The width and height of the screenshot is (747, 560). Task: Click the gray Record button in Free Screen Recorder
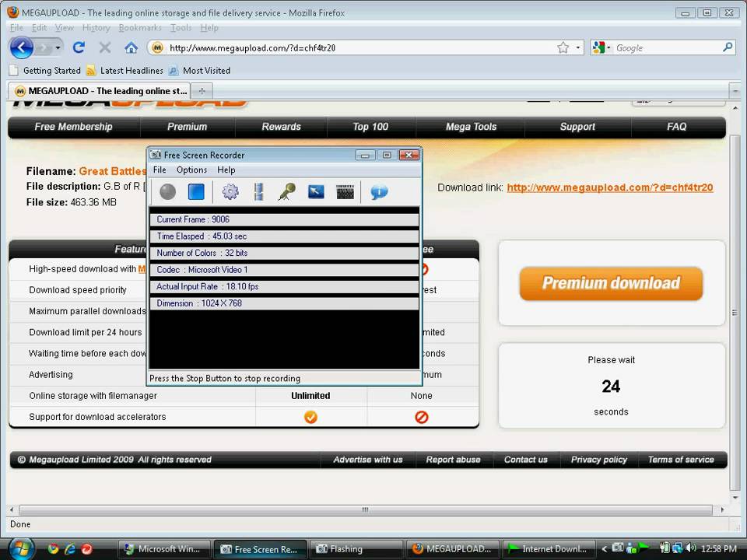click(168, 192)
